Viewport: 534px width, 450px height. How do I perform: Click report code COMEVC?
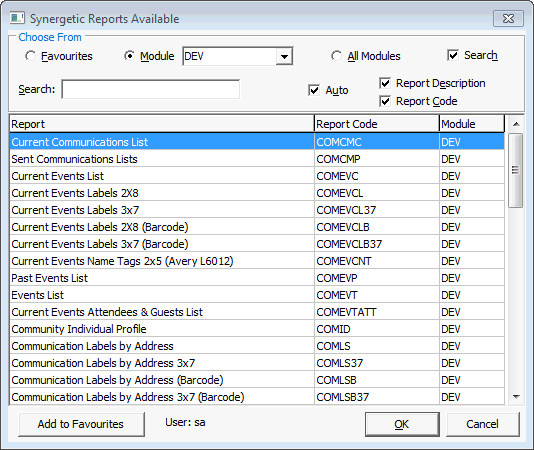377,176
